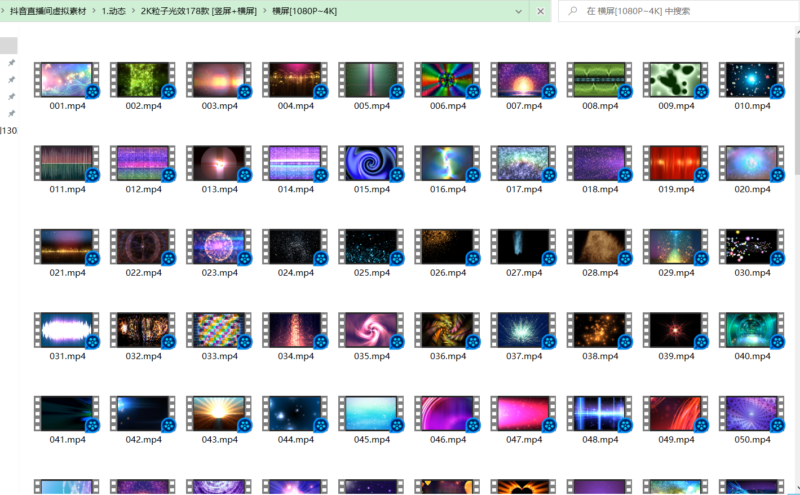
Task: Open the address bar history dropdown
Action: pos(518,11)
